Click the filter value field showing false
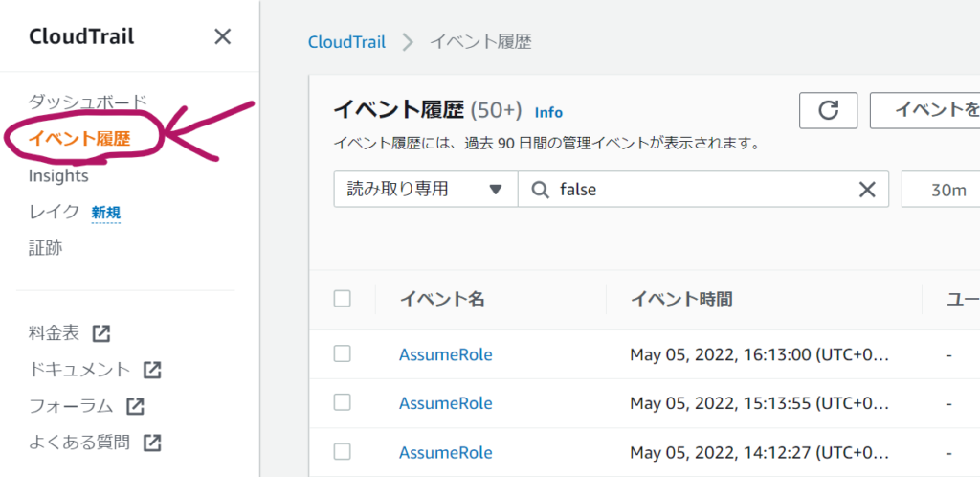The image size is (980, 477). 703,190
